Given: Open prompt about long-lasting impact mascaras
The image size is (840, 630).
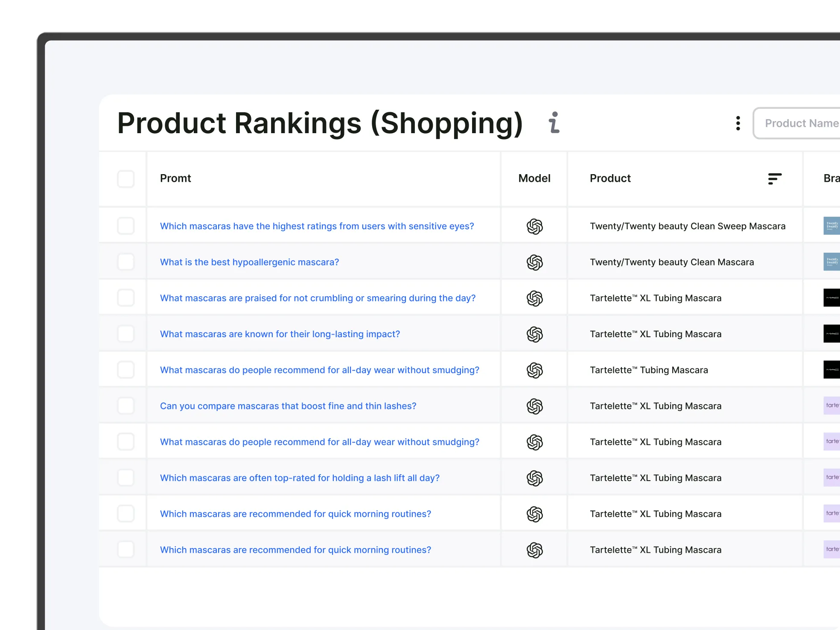Looking at the screenshot, I should [x=280, y=334].
